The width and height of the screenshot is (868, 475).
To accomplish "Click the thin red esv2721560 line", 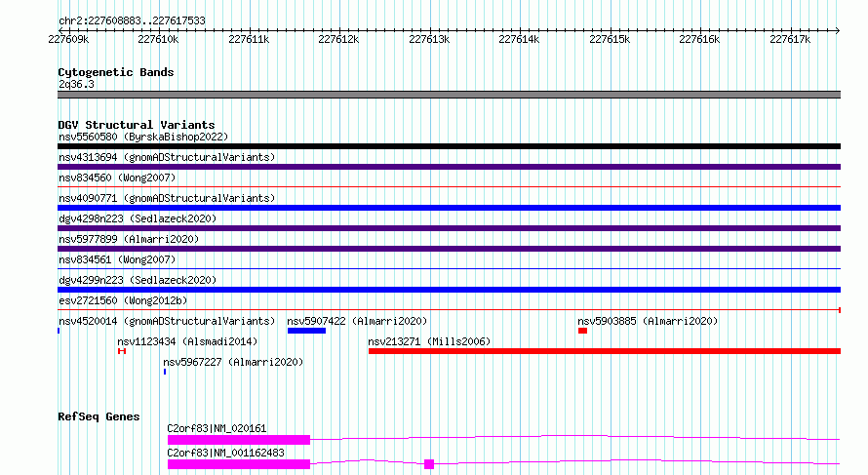I will tap(449, 310).
